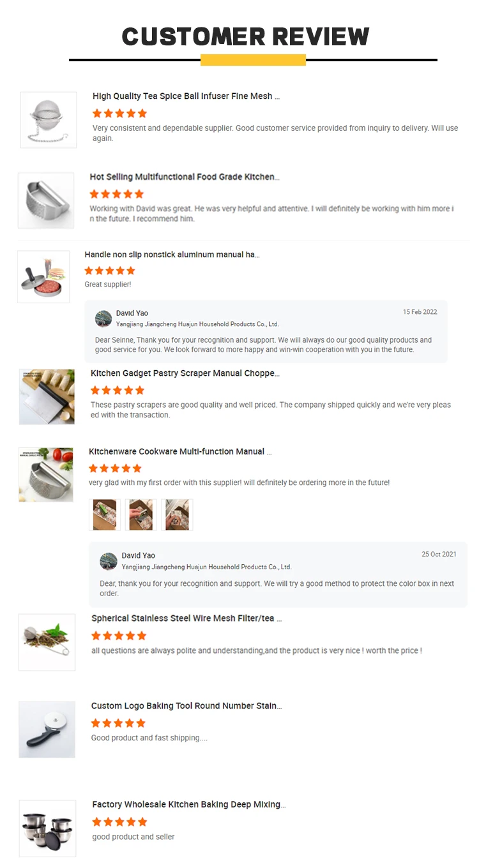The width and height of the screenshot is (479, 868).
Task: Open 'Handle non slip nonstick aluminum' product title
Action: coord(172,255)
